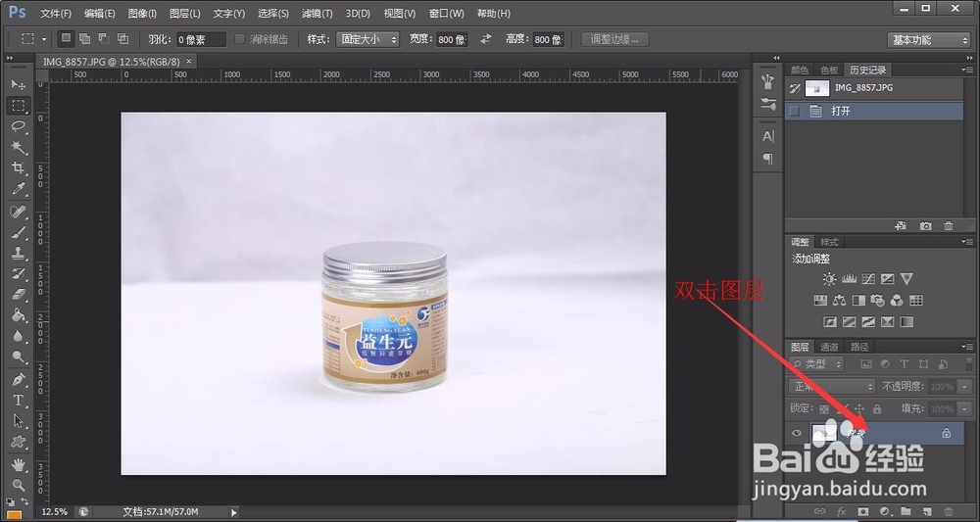The height and width of the screenshot is (522, 980).
Task: Create new snapshot in History panel
Action: 926,226
